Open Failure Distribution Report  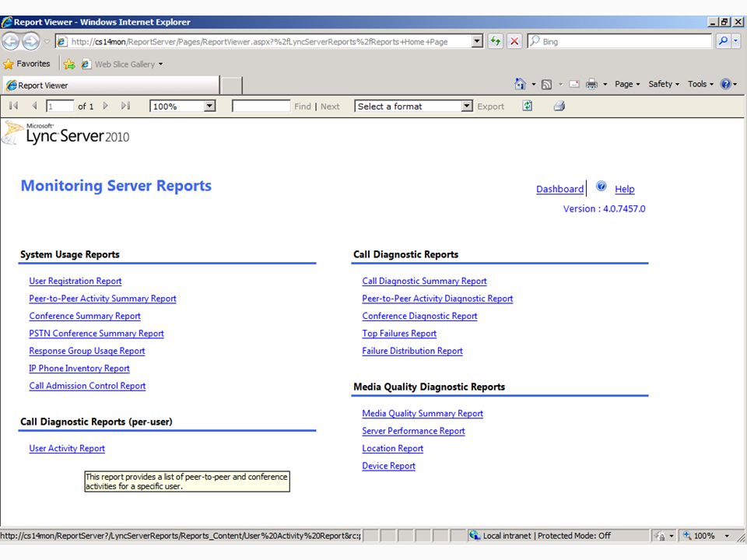point(412,351)
